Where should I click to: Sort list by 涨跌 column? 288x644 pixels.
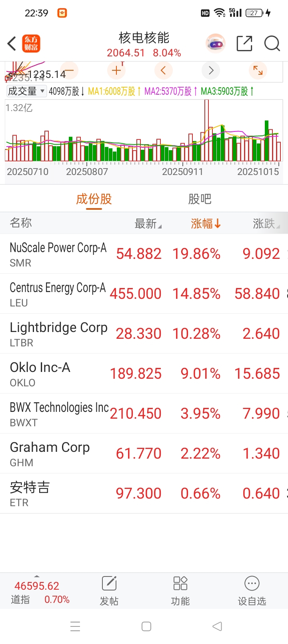tap(266, 224)
